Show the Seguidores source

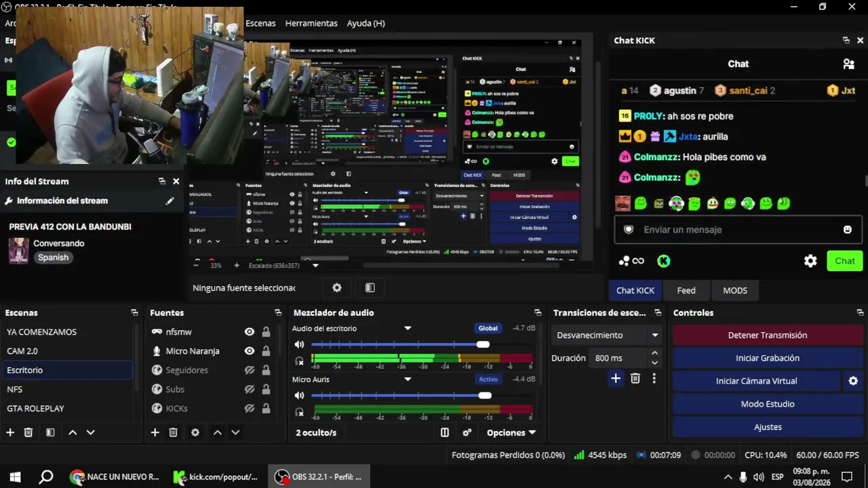[x=250, y=370]
